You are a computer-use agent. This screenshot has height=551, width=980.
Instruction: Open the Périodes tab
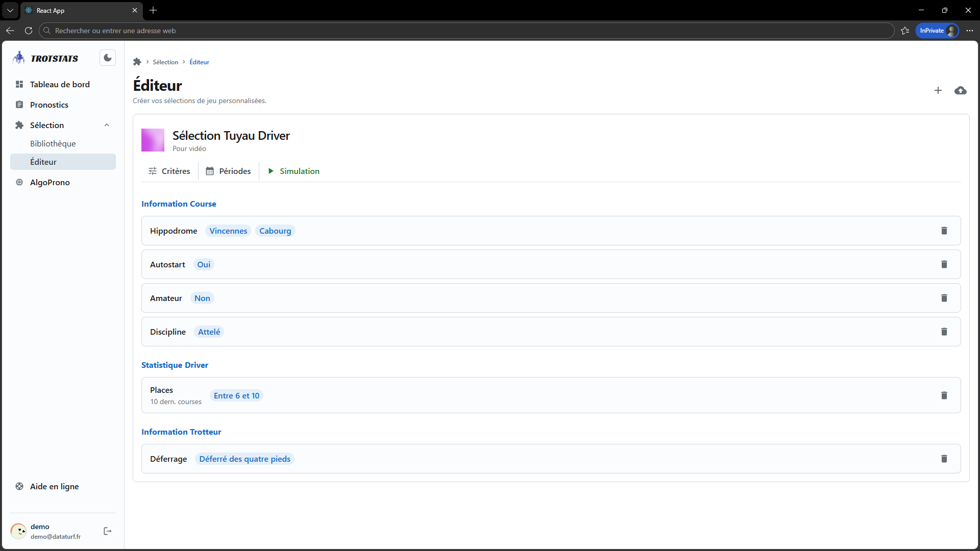click(228, 171)
